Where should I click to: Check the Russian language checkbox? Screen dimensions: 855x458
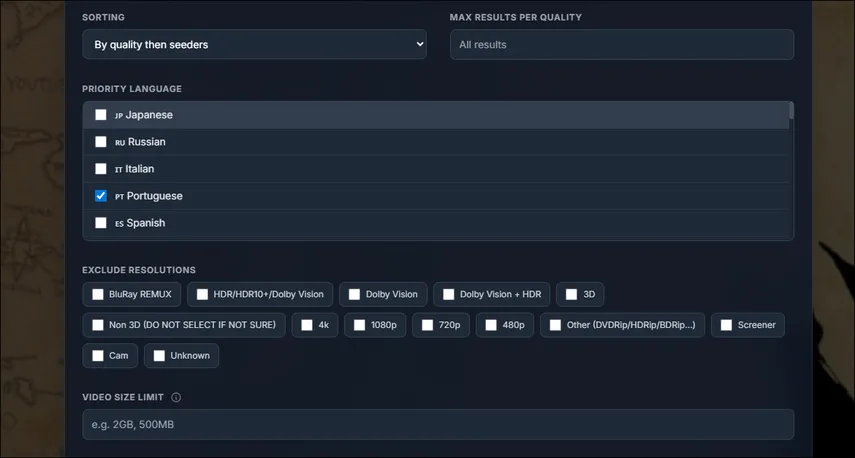click(x=101, y=142)
